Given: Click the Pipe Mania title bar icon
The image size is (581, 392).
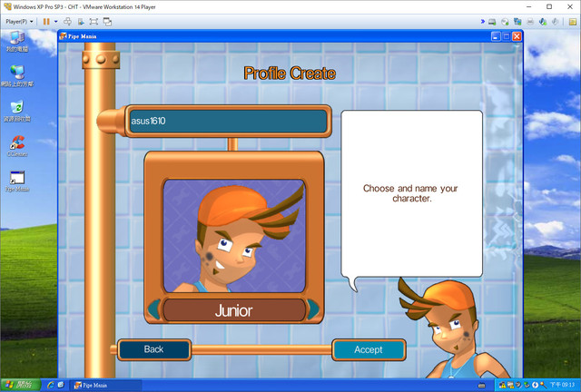Looking at the screenshot, I should (63, 36).
